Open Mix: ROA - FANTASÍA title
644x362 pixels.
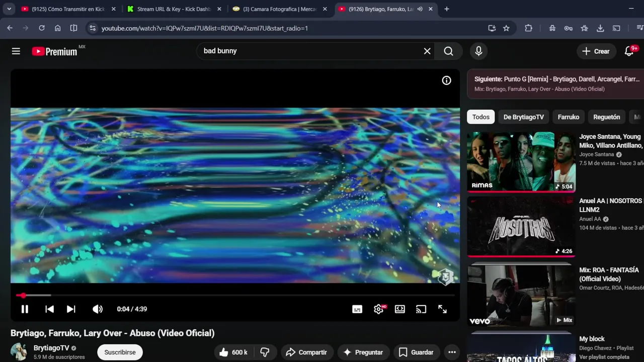click(609, 275)
